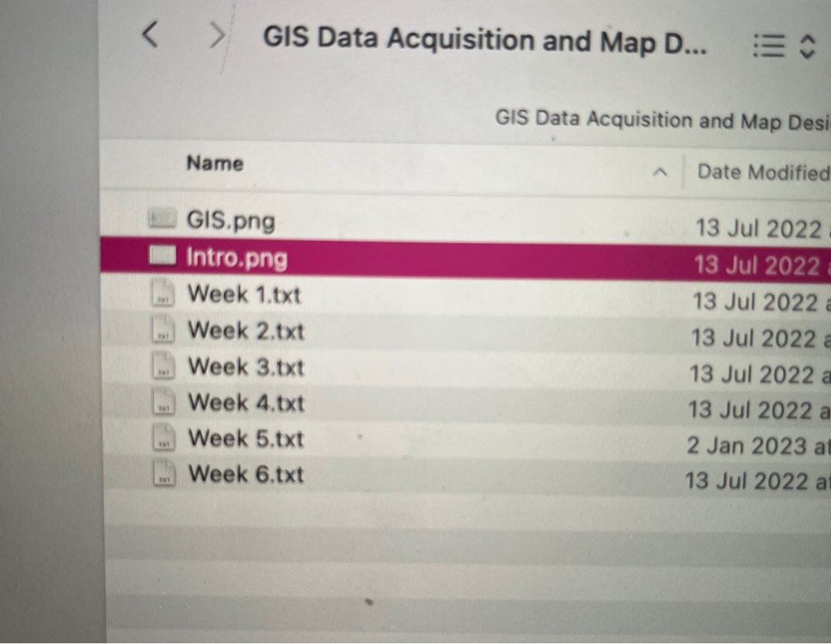Open the list view options icon
Screen dimensions: 831x644
tap(767, 46)
